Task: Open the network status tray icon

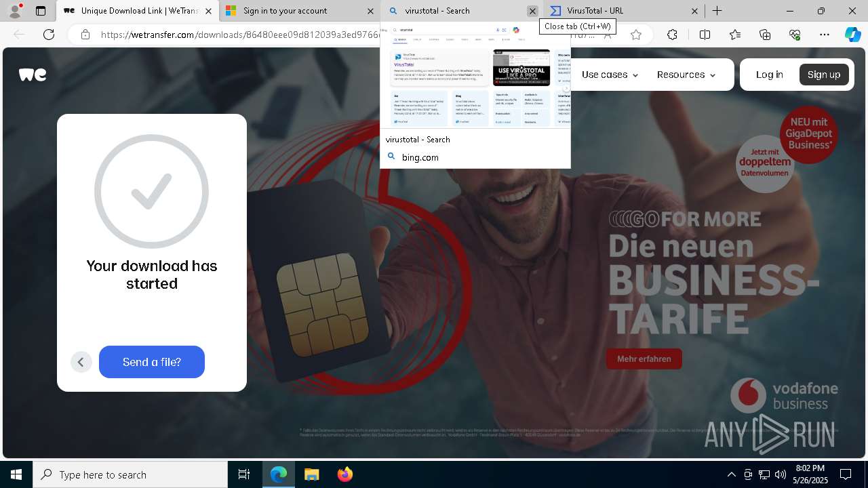Action: click(x=764, y=474)
